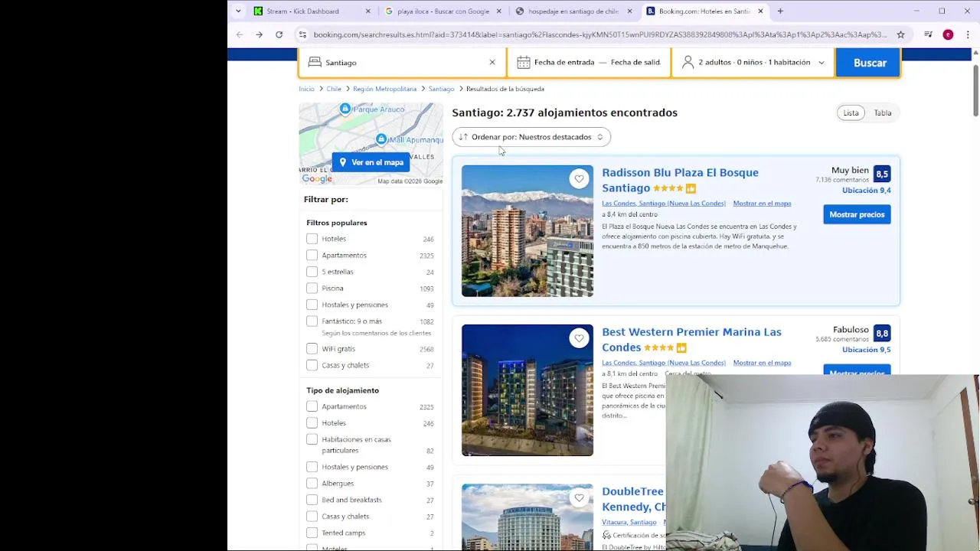The image size is (980, 551).
Task: Open the browser profile avatar
Action: click(x=948, y=34)
